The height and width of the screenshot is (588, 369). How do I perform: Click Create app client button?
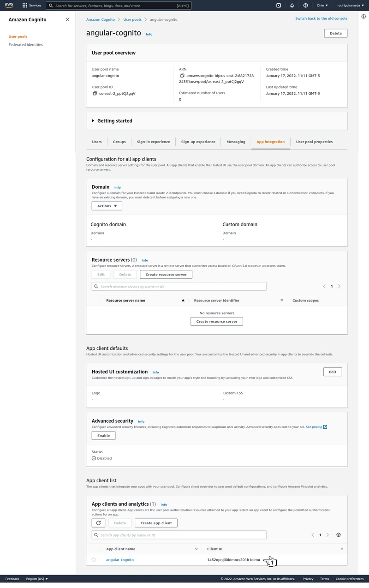point(156,523)
